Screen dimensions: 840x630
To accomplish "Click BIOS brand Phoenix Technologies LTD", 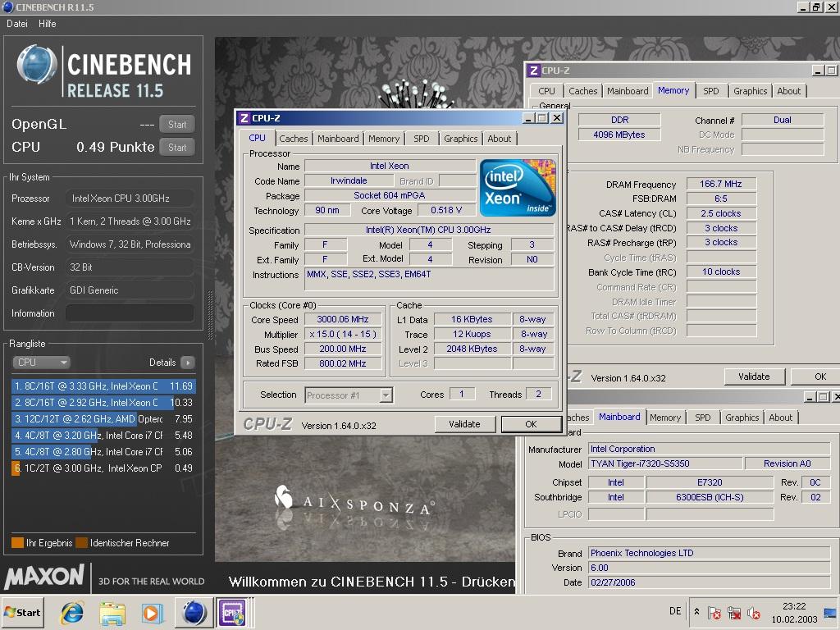I will [x=710, y=554].
